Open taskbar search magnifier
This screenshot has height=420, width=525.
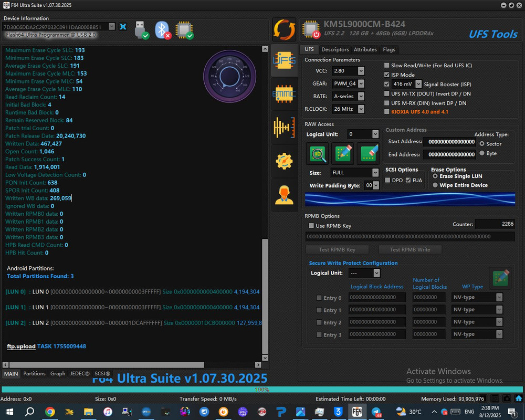coord(29,412)
